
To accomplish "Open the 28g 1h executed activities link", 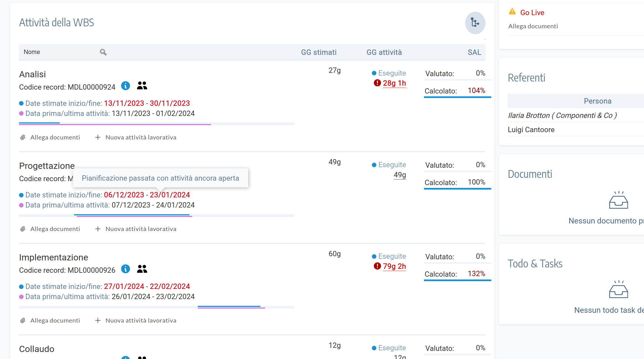I will 394,83.
